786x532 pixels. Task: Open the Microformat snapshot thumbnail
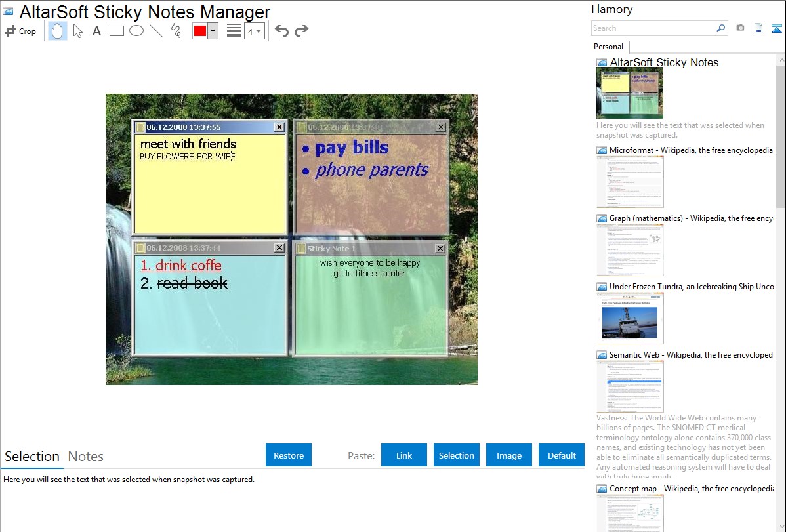[x=630, y=182]
